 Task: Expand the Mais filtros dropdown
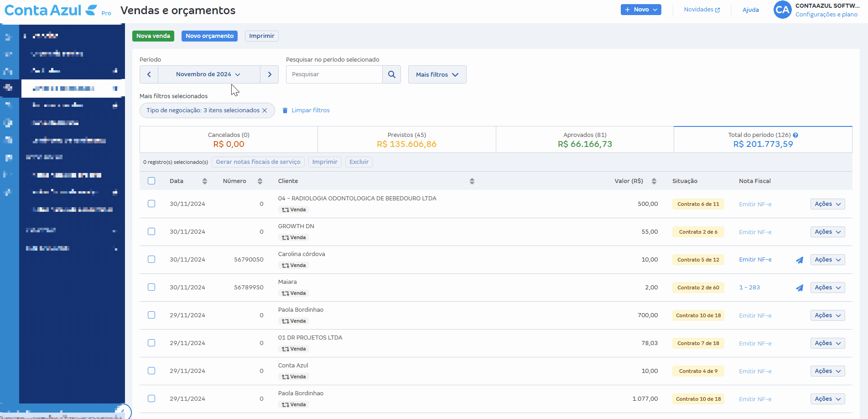pos(437,74)
